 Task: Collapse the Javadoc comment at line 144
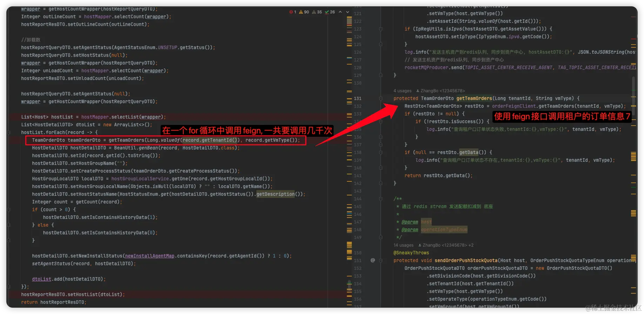pos(381,199)
